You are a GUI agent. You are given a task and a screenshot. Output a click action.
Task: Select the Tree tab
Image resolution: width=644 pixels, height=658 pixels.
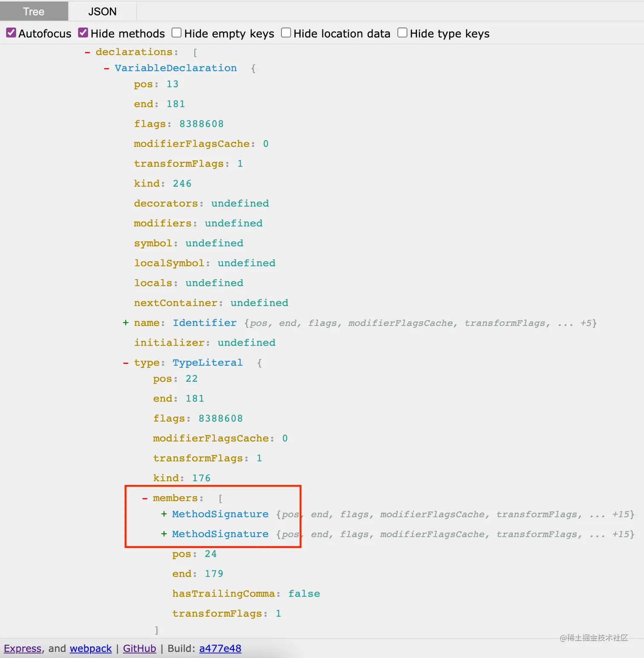(x=34, y=11)
